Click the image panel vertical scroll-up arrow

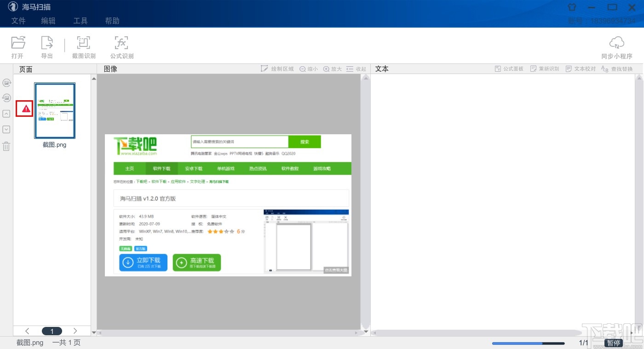pyautogui.click(x=366, y=79)
